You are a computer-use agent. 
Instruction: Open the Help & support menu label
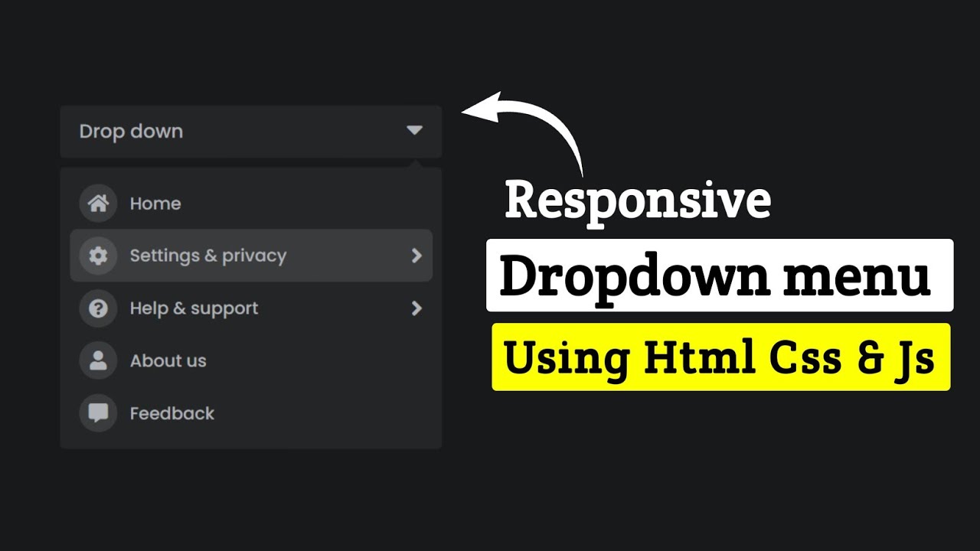[x=194, y=308]
